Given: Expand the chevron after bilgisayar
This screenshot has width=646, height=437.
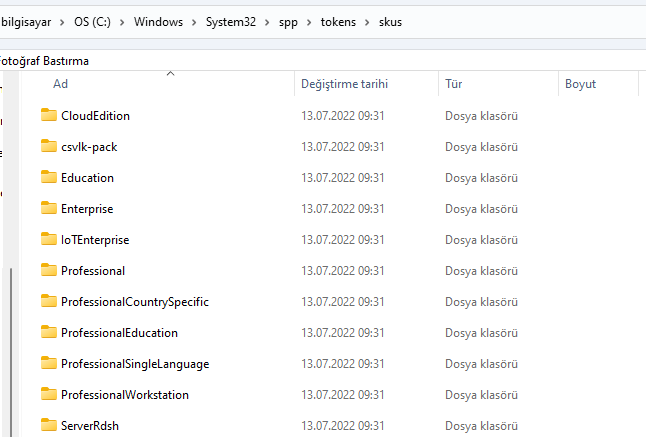Looking at the screenshot, I should (62, 22).
